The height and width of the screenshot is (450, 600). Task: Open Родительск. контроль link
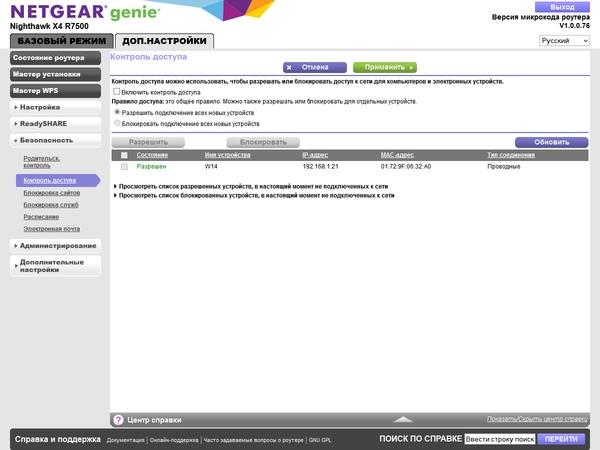pyautogui.click(x=41, y=162)
